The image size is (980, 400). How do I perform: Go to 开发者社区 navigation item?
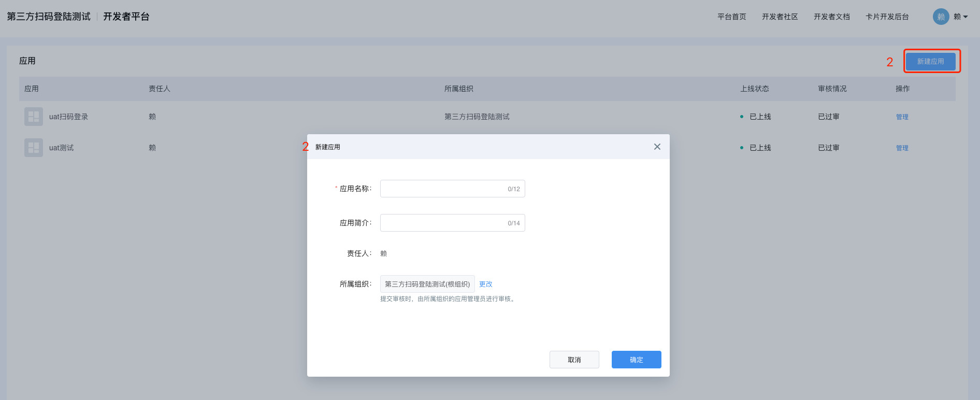[780, 17]
